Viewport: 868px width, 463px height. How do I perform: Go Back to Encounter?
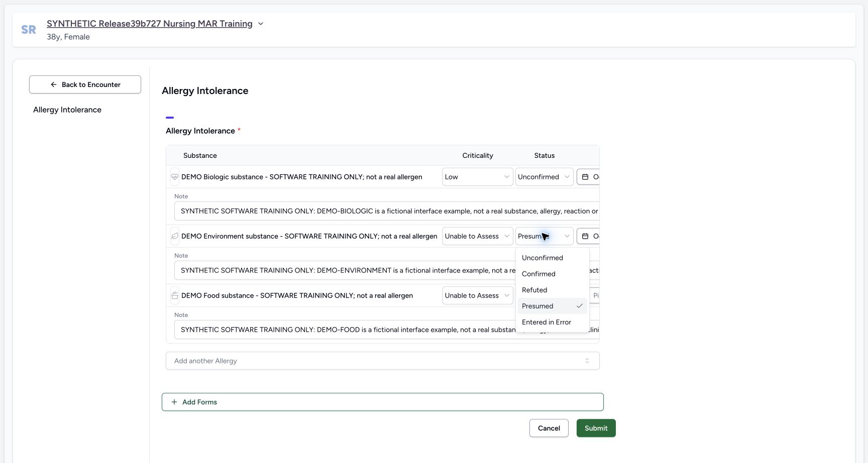[x=85, y=84]
